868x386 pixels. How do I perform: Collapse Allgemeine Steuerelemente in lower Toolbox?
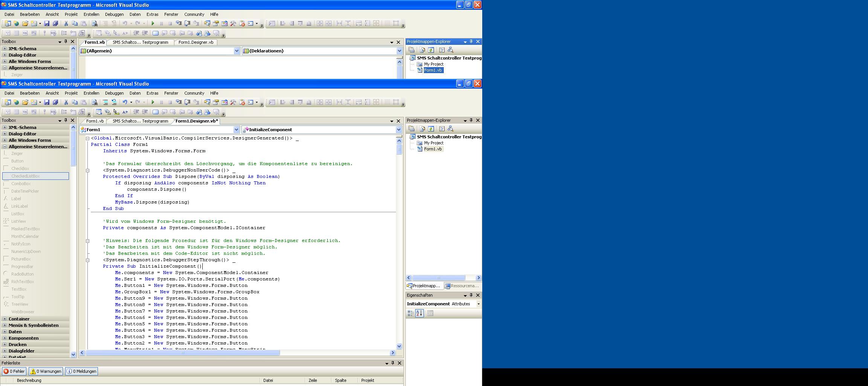pyautogui.click(x=5, y=147)
